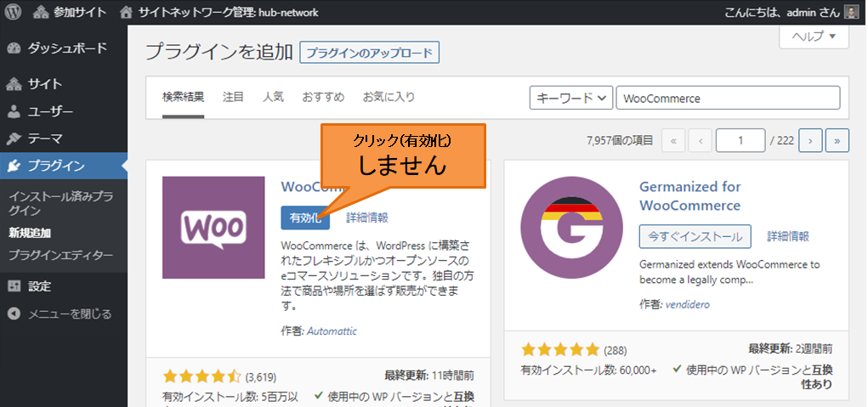Click the network admin home icon
Screen dimensions: 868x407
point(128,12)
